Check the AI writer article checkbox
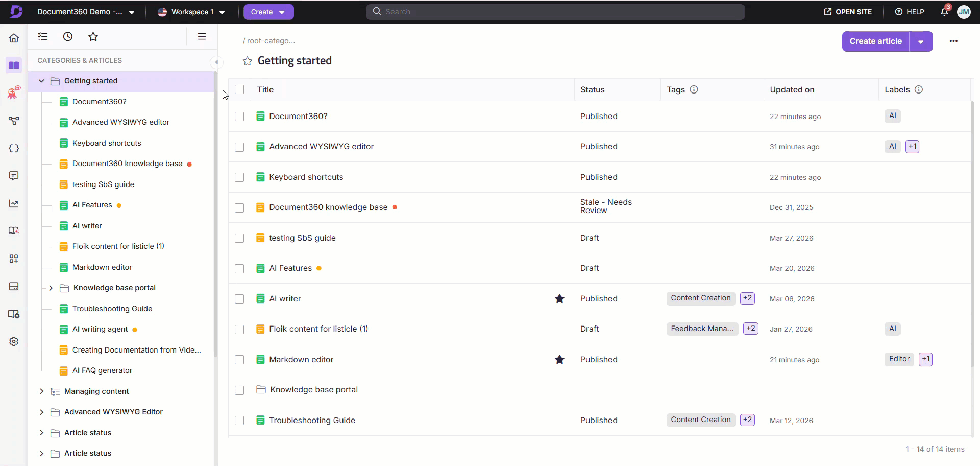This screenshot has height=466, width=980. coord(239,299)
